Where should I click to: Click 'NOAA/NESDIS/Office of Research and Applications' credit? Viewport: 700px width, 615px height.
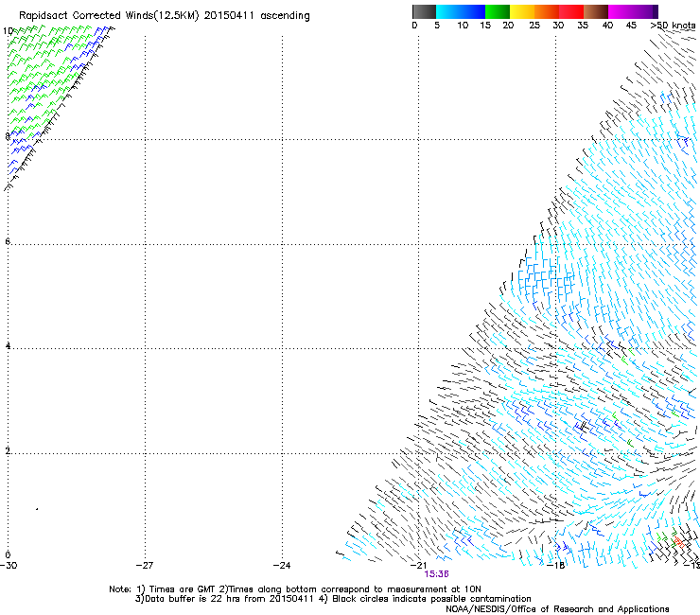point(557,609)
